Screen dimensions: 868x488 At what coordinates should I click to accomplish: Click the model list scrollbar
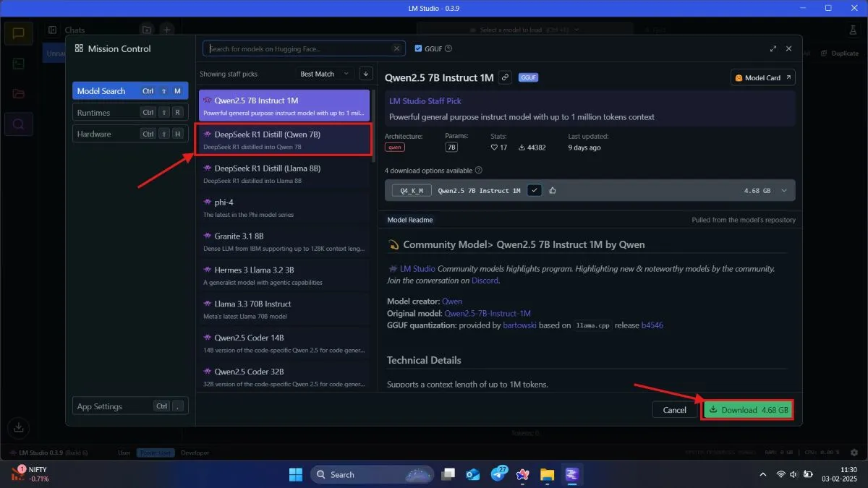click(373, 127)
